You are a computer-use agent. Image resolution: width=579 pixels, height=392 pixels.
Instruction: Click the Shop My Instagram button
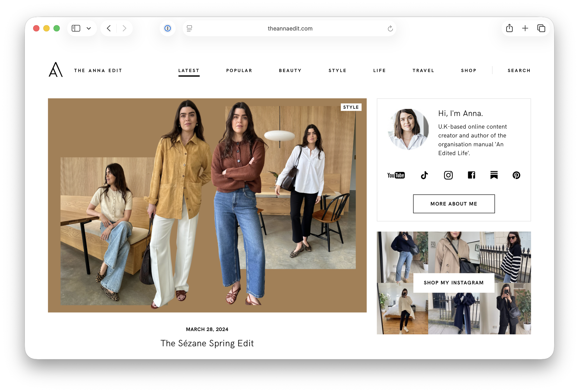[x=454, y=283]
